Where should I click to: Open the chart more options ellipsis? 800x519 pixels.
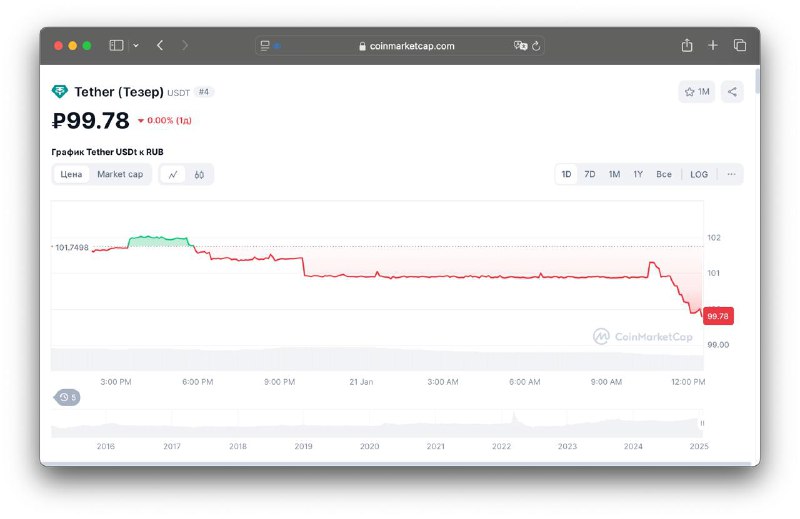[x=731, y=175]
